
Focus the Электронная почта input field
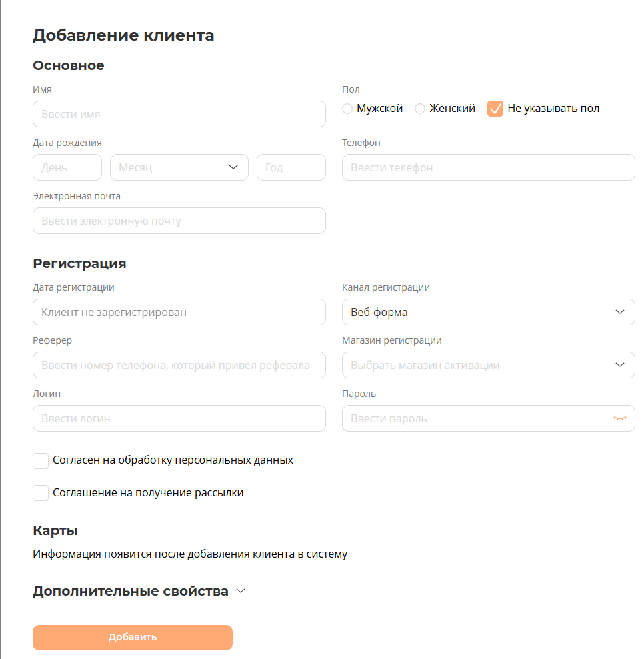[179, 221]
